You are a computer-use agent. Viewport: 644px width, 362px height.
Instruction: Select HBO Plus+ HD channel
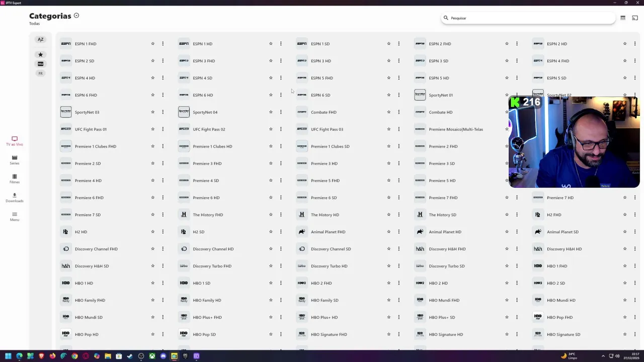pyautogui.click(x=325, y=317)
